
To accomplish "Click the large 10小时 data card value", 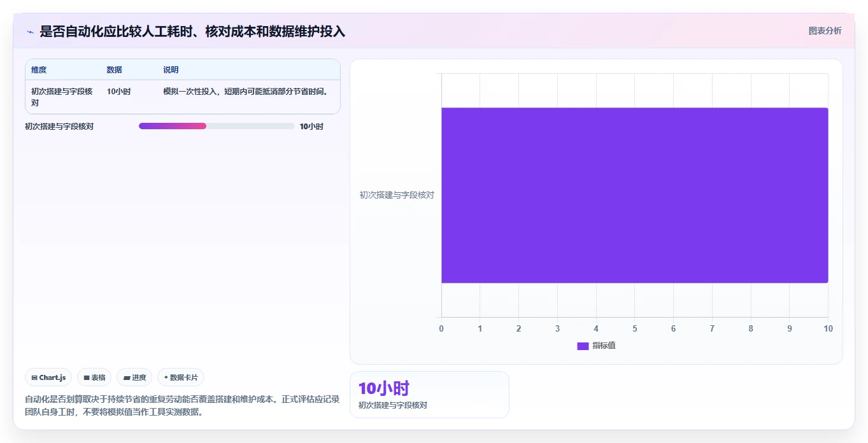I will pos(384,388).
